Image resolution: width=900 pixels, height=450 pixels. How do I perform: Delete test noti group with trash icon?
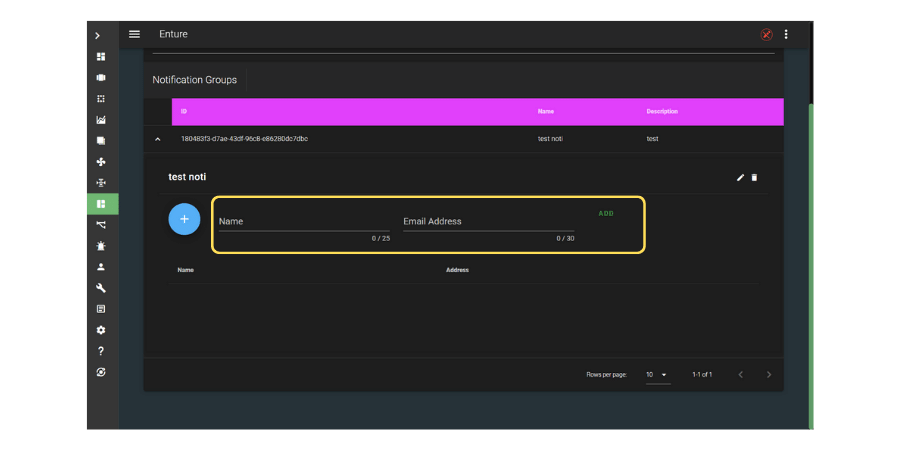pyautogui.click(x=755, y=178)
